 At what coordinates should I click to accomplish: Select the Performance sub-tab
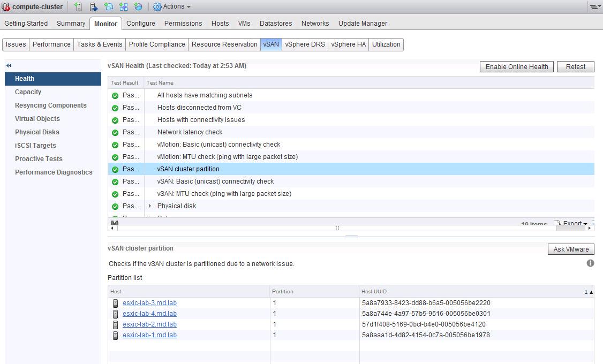[x=51, y=44]
